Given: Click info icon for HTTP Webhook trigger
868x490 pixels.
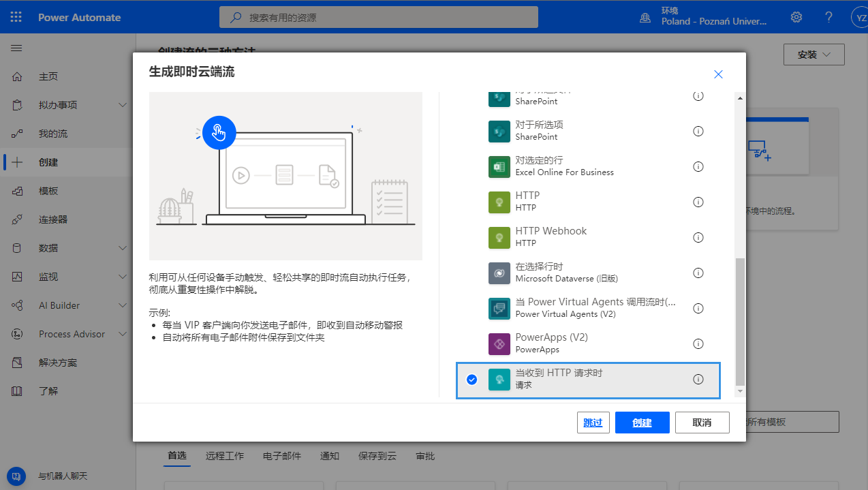Looking at the screenshot, I should click(698, 237).
